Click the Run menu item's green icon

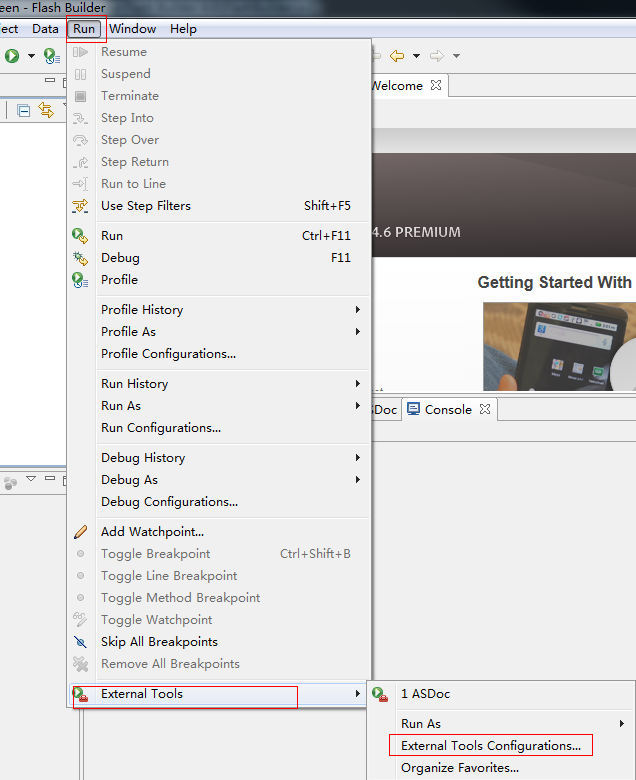coord(80,236)
